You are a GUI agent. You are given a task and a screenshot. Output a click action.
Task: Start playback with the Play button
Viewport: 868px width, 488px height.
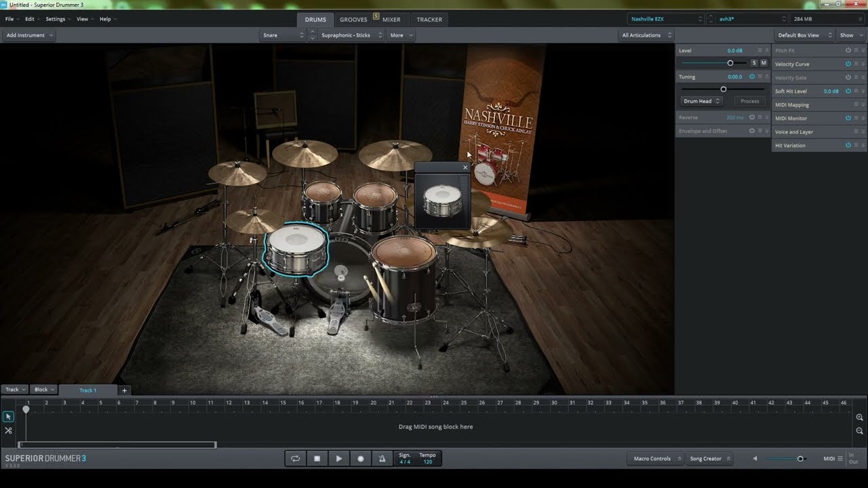click(x=338, y=459)
